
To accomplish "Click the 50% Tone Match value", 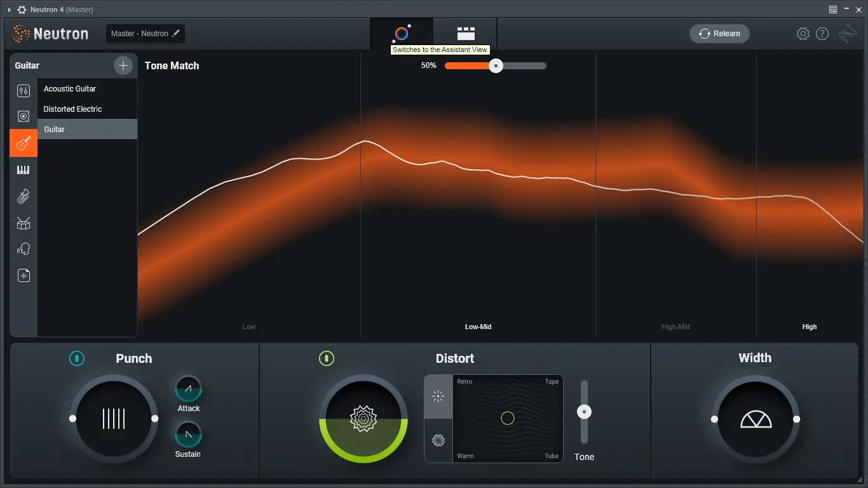I will [428, 65].
